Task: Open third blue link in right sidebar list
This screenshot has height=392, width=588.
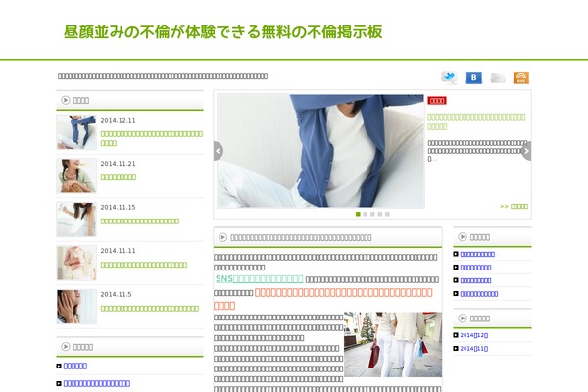Action: (475, 280)
